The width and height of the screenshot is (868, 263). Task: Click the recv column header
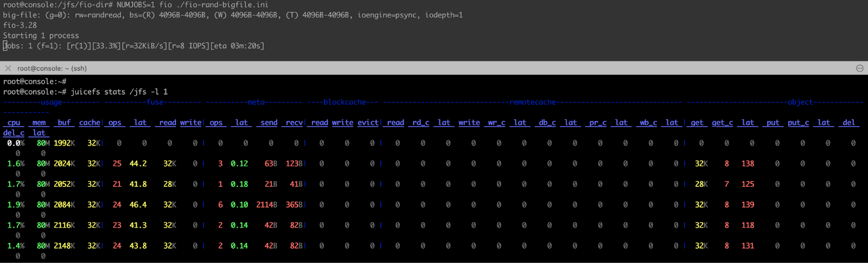coord(294,123)
